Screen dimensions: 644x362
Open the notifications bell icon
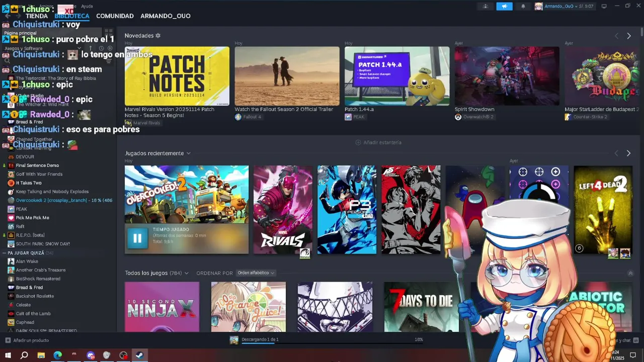(523, 7)
